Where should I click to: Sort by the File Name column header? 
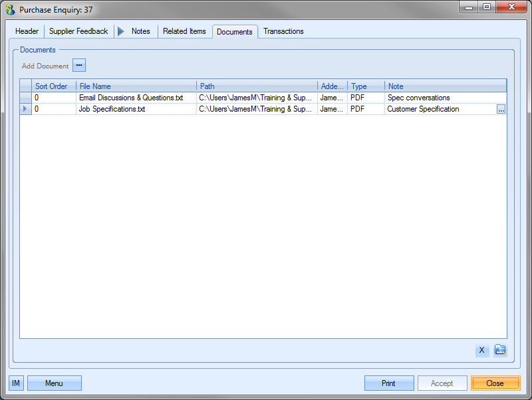(136, 86)
